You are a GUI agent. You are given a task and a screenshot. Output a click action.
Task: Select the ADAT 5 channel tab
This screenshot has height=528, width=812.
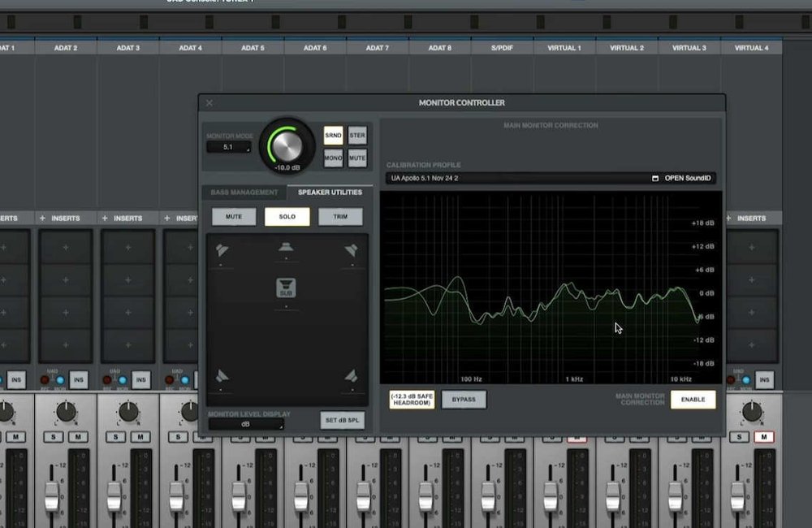253,47
